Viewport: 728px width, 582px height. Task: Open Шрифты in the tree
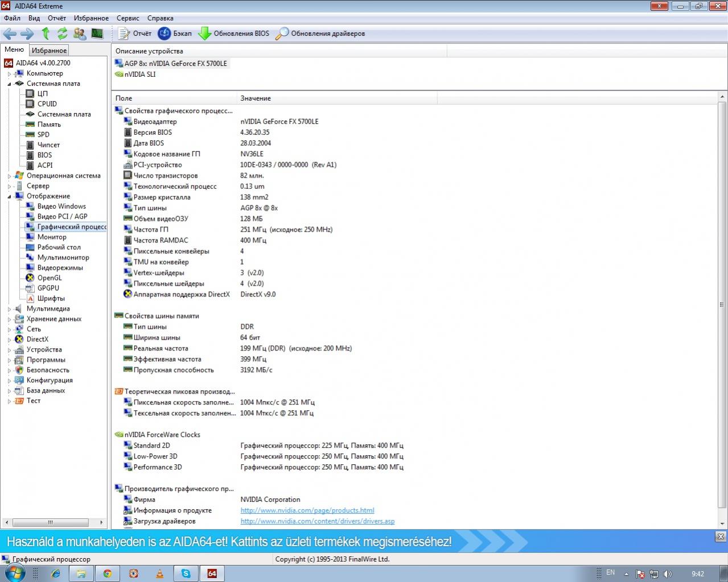51,299
